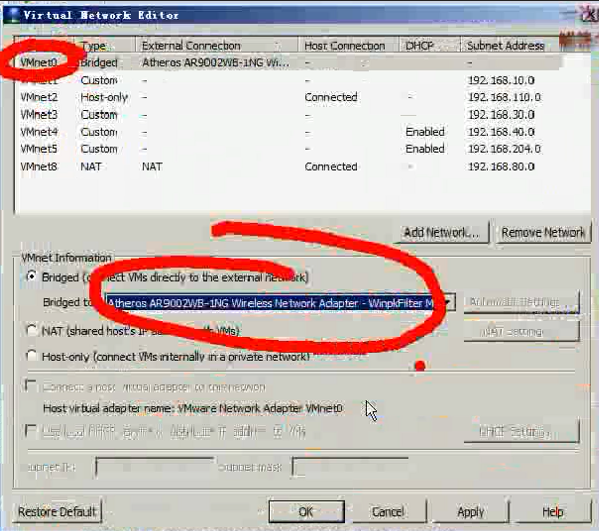The image size is (599, 531).
Task: Confirm with the OK button
Action: pos(306,512)
